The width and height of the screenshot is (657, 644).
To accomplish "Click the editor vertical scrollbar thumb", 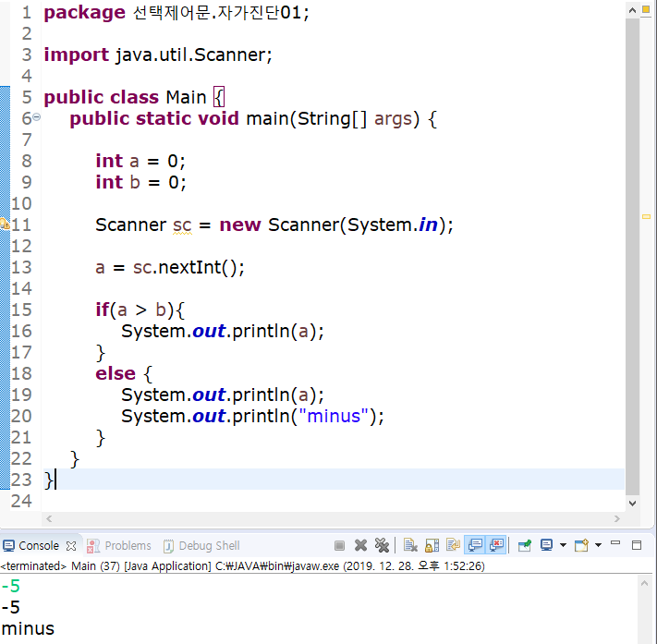I will (632, 257).
